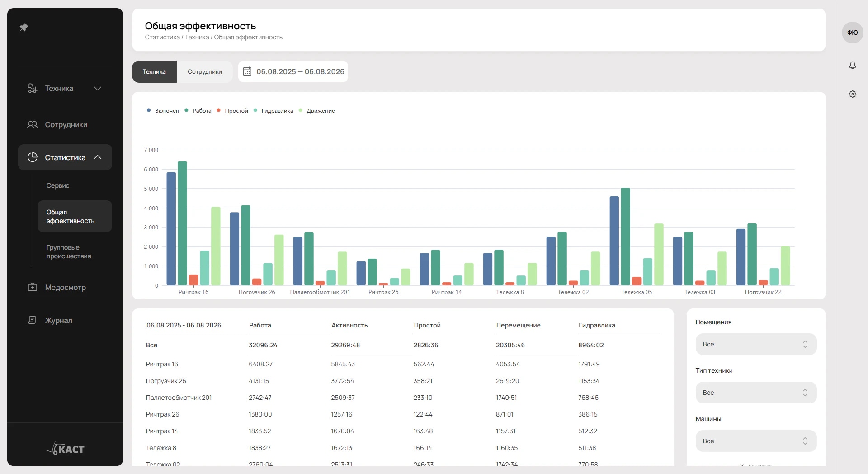This screenshot has height=474, width=868.
Task: Open Медосмотр section in sidebar
Action: (x=65, y=287)
